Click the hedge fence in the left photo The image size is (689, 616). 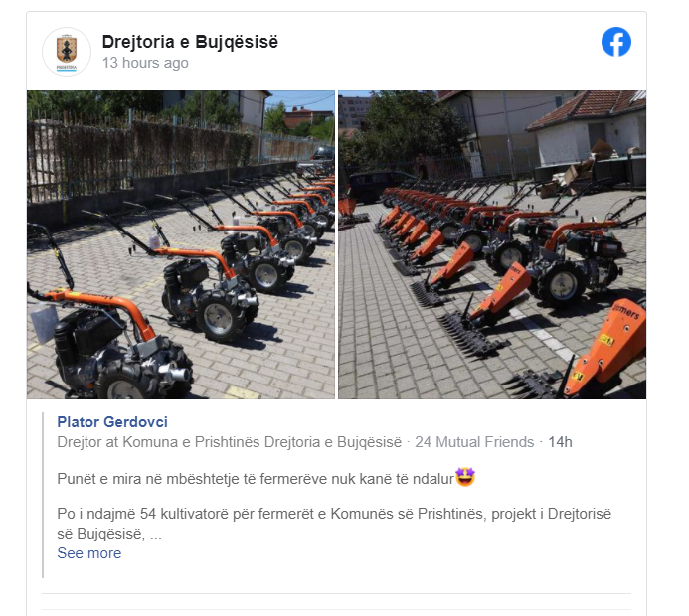[145, 156]
